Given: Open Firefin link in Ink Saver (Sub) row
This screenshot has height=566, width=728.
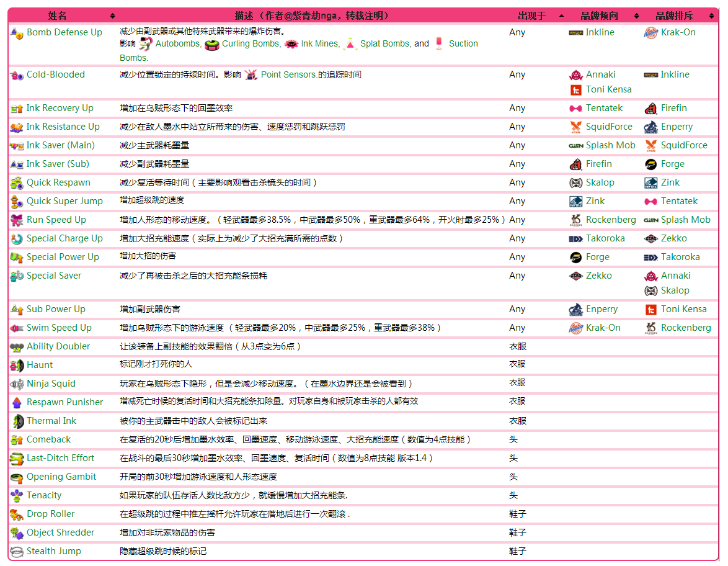Looking at the screenshot, I should tap(599, 164).
